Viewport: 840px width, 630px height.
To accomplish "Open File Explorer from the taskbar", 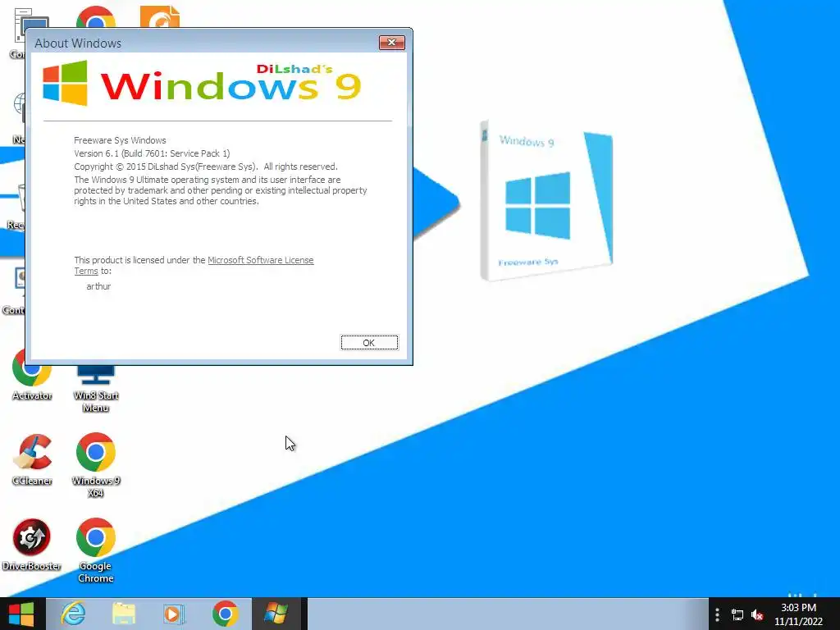I will [x=124, y=614].
